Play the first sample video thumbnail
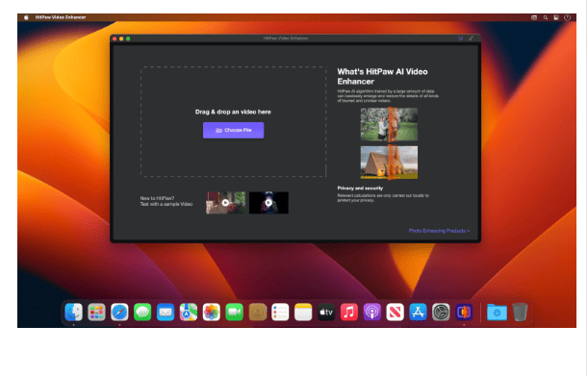 [x=225, y=203]
